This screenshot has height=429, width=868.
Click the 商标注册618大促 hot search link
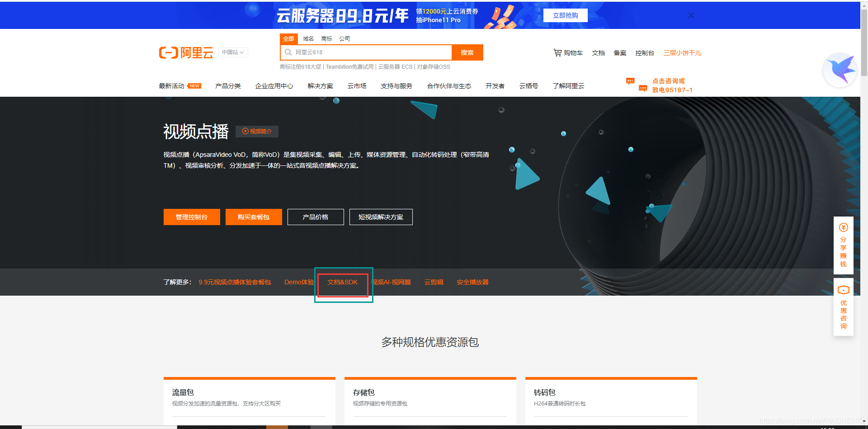pos(300,67)
